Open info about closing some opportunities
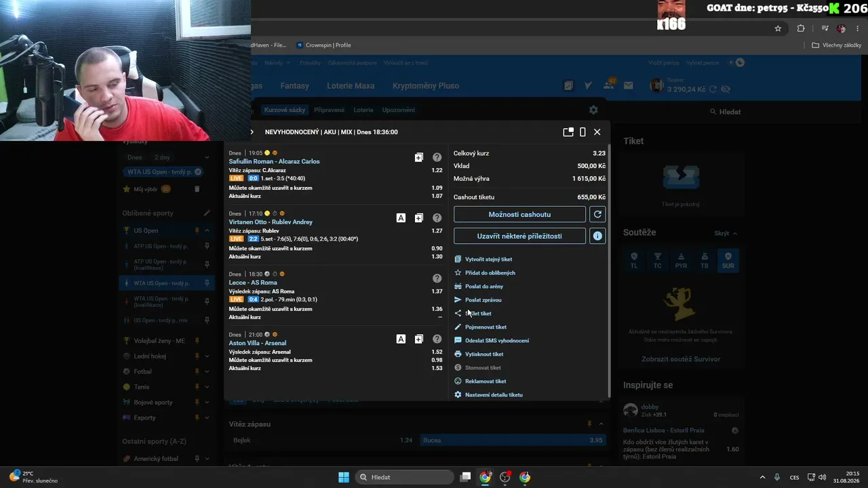The width and height of the screenshot is (868, 488). [x=597, y=236]
